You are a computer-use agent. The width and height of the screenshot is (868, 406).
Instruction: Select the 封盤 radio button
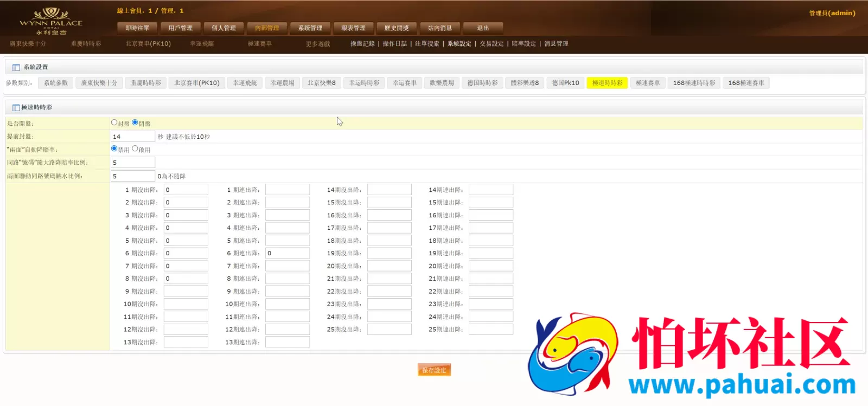click(x=114, y=123)
